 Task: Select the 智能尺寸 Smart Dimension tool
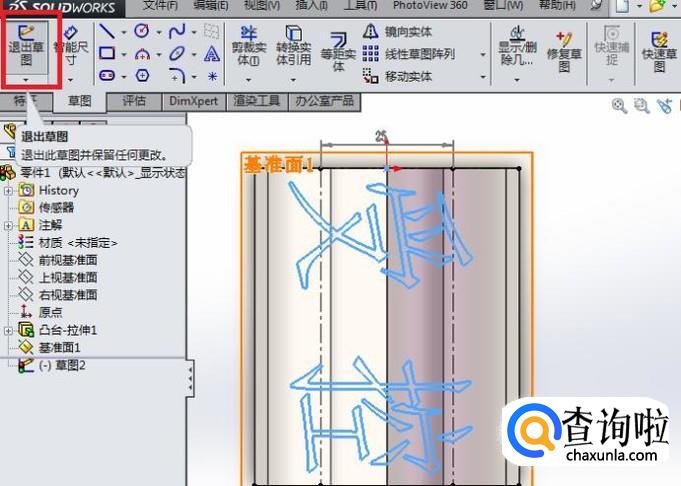(71, 46)
